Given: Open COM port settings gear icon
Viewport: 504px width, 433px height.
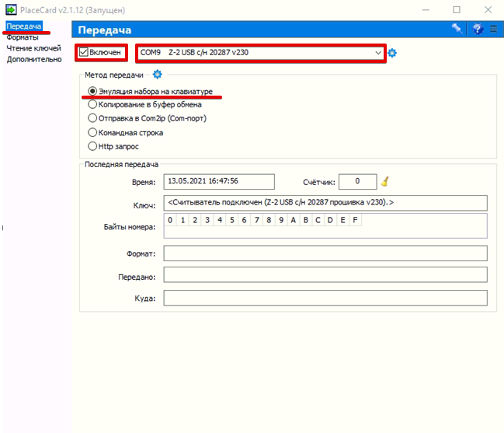Looking at the screenshot, I should 392,53.
